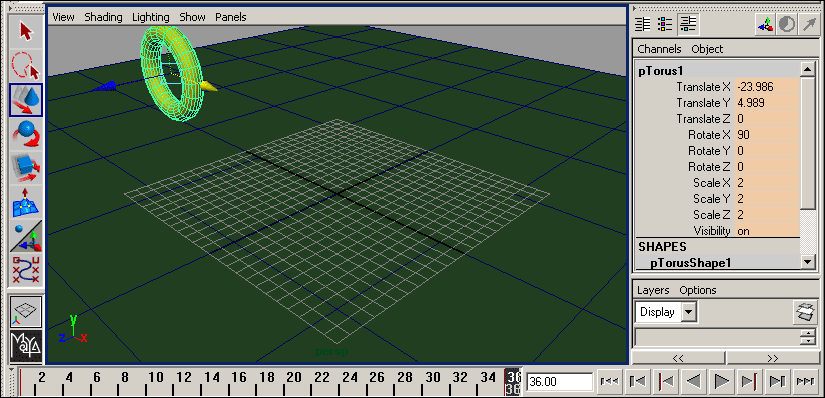Viewport: 825px width, 398px height.
Task: Toggle the hyperbolic arrow icon
Action: click(x=808, y=24)
